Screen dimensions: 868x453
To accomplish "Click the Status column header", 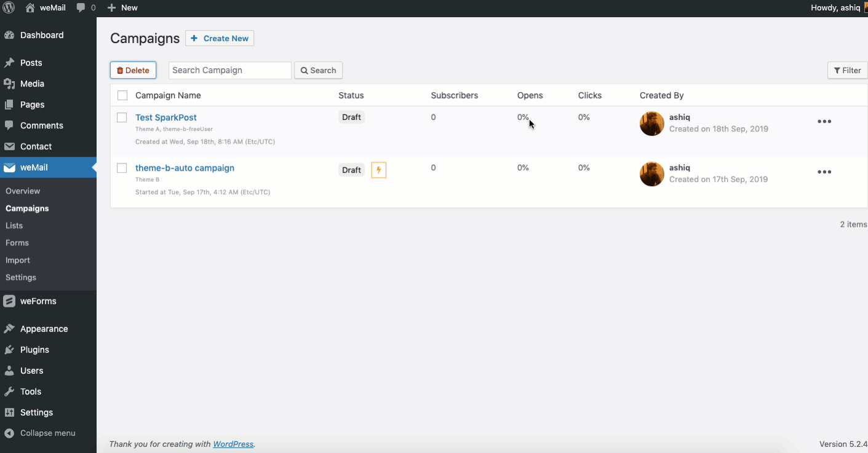I will pos(351,95).
